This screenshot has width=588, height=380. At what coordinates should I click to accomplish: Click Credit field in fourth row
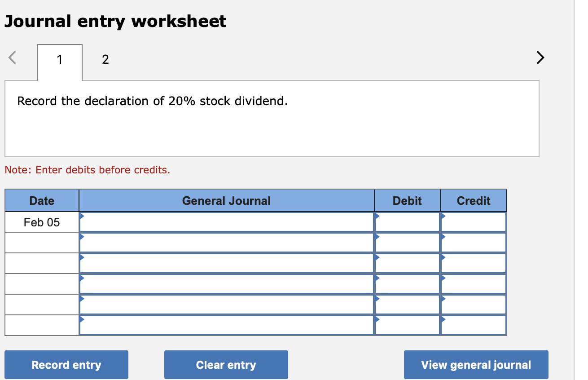[x=474, y=284]
